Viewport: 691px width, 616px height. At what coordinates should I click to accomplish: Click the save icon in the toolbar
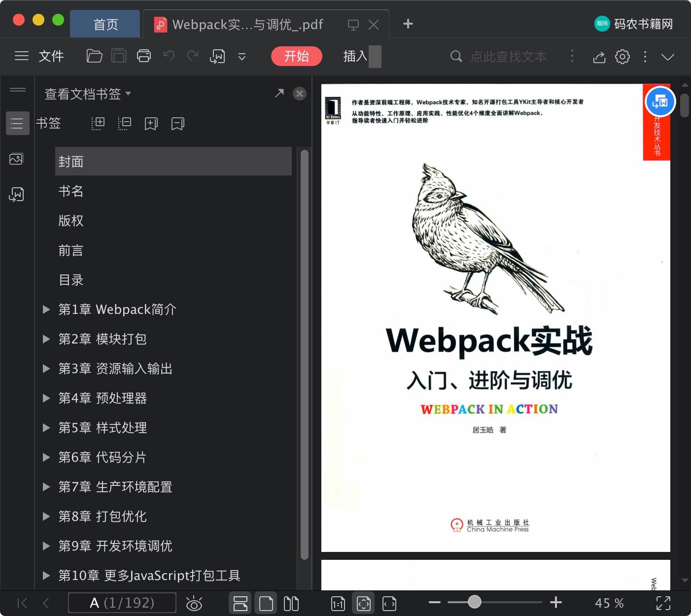(x=119, y=56)
